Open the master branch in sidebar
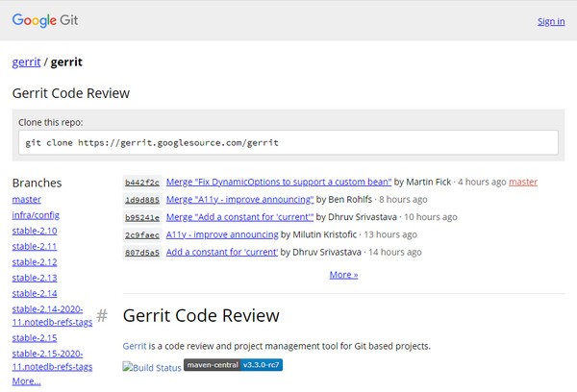 coord(27,199)
